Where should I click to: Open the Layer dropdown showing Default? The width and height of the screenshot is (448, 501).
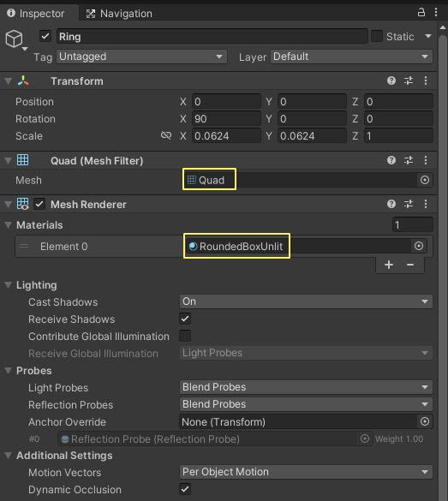point(351,57)
